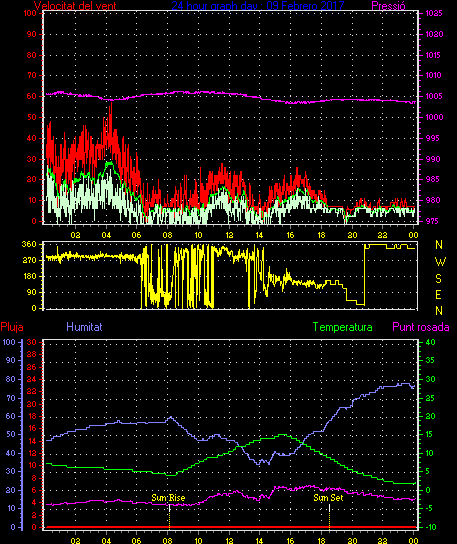This screenshot has width=457, height=544.
Task: Click the green '-5' temperature axis value
Action: [430, 508]
